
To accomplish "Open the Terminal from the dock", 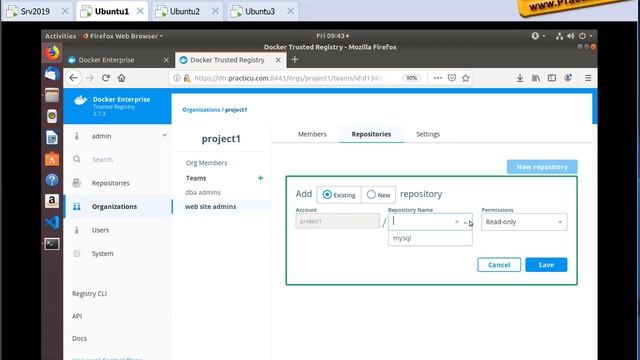I will tap(52, 244).
